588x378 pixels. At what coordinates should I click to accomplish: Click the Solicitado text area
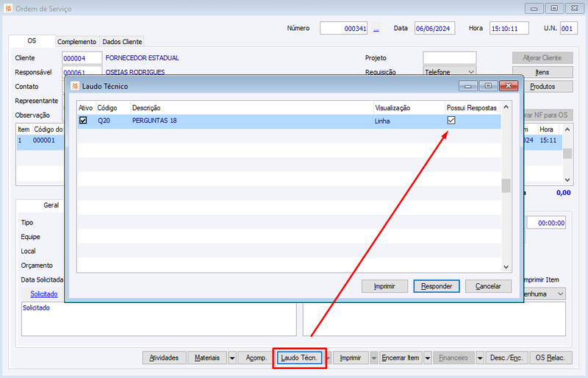[159, 319]
